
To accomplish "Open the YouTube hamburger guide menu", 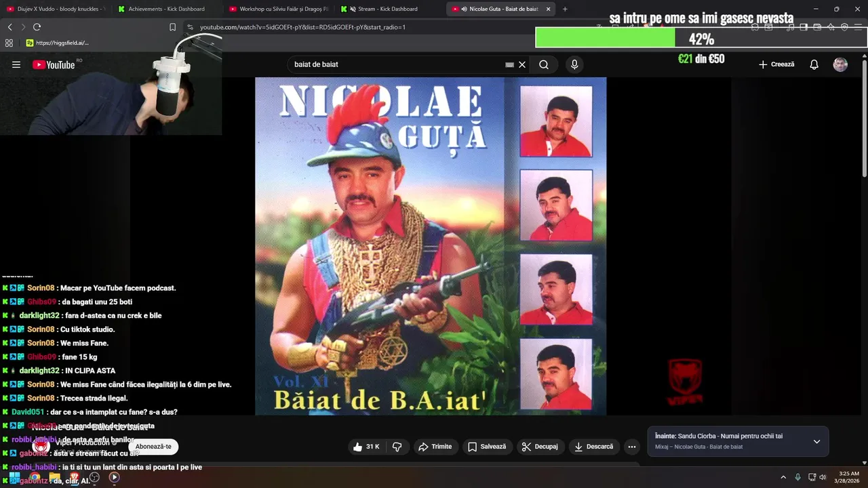I will click(16, 64).
